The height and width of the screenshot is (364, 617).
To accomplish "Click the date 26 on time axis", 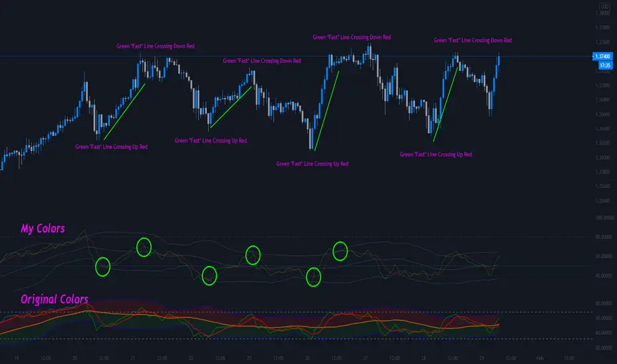I will (x=307, y=358).
